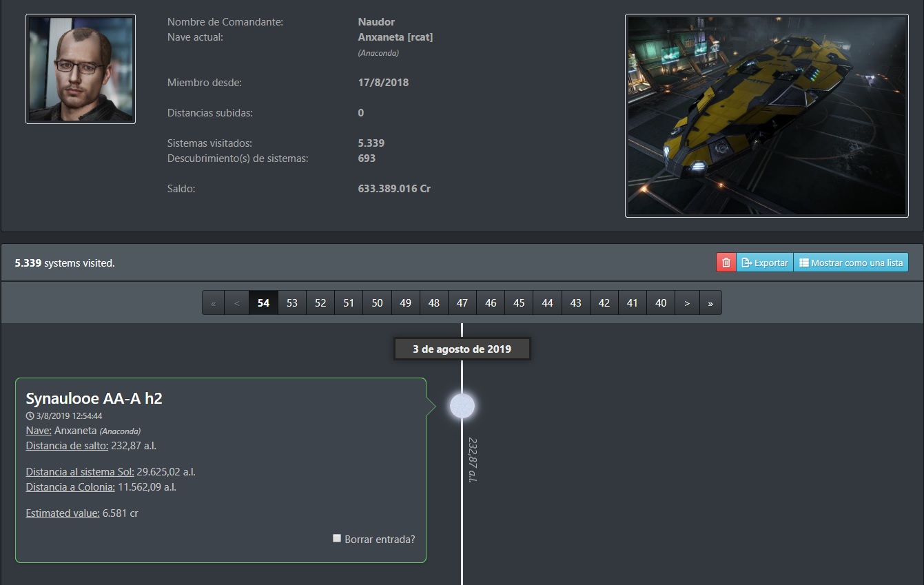Click Distancia al sistema Sol label
The image size is (924, 585).
(x=80, y=472)
